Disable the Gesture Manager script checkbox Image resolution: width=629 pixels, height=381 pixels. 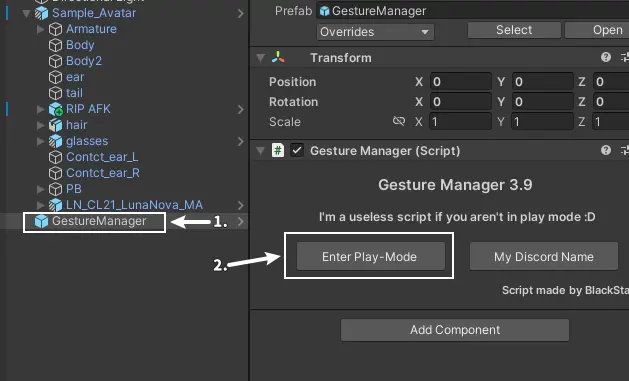click(297, 151)
